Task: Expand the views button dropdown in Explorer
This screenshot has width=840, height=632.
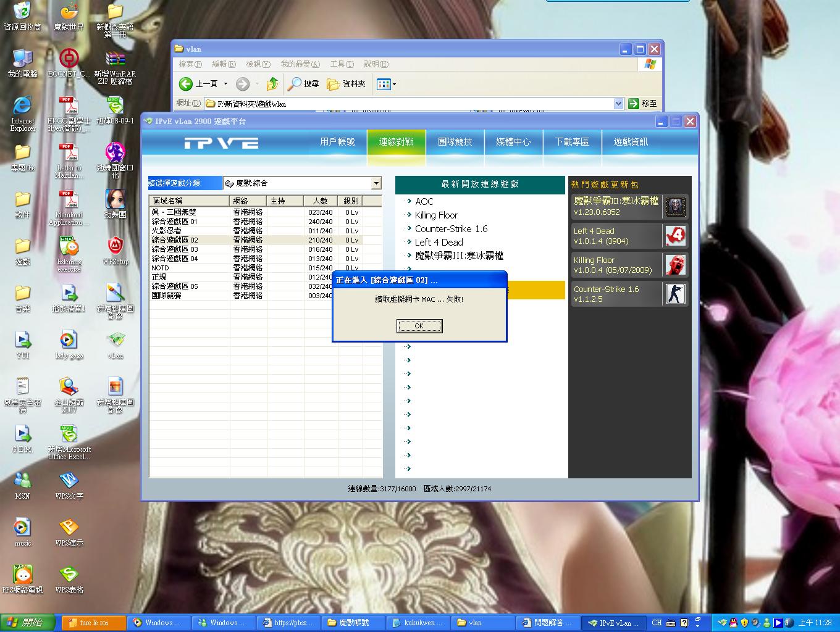Action: point(395,84)
